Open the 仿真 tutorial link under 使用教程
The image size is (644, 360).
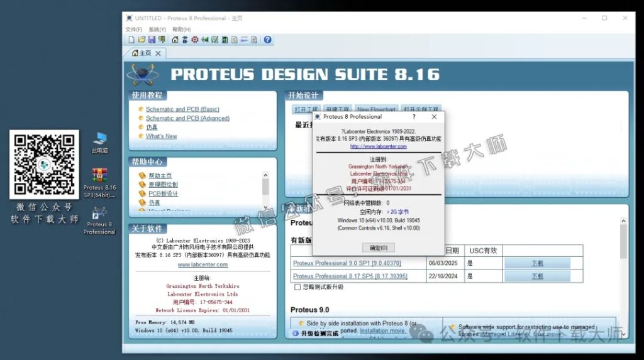point(152,128)
